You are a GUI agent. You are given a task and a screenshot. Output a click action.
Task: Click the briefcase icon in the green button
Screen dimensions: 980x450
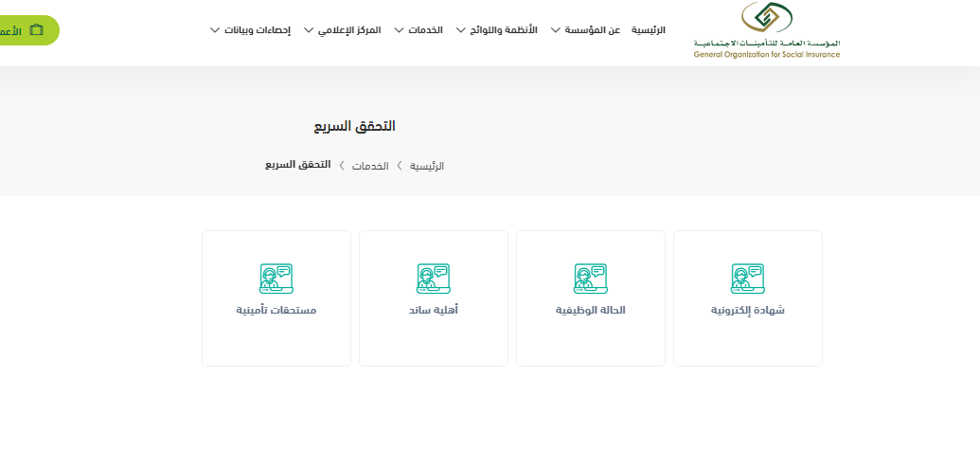pos(37,30)
